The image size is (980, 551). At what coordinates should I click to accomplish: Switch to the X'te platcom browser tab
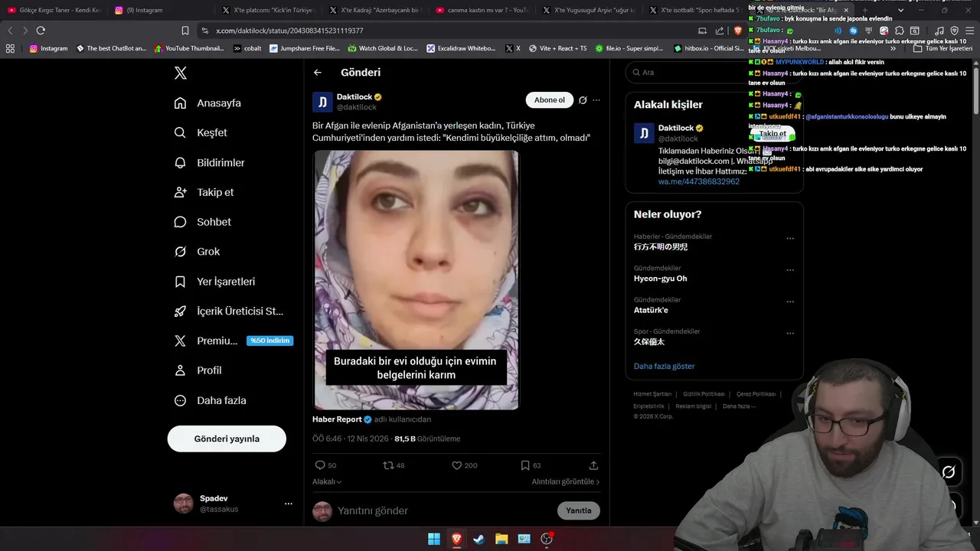tap(268, 10)
